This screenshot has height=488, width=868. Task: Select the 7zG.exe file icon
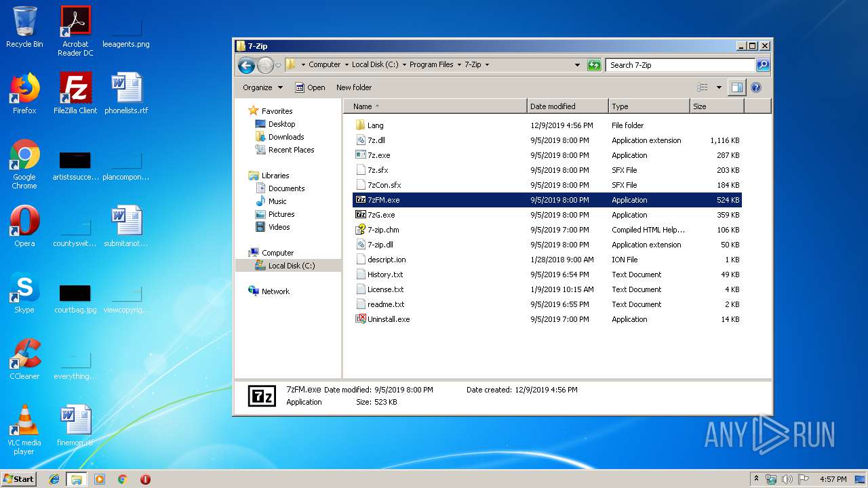(x=361, y=215)
